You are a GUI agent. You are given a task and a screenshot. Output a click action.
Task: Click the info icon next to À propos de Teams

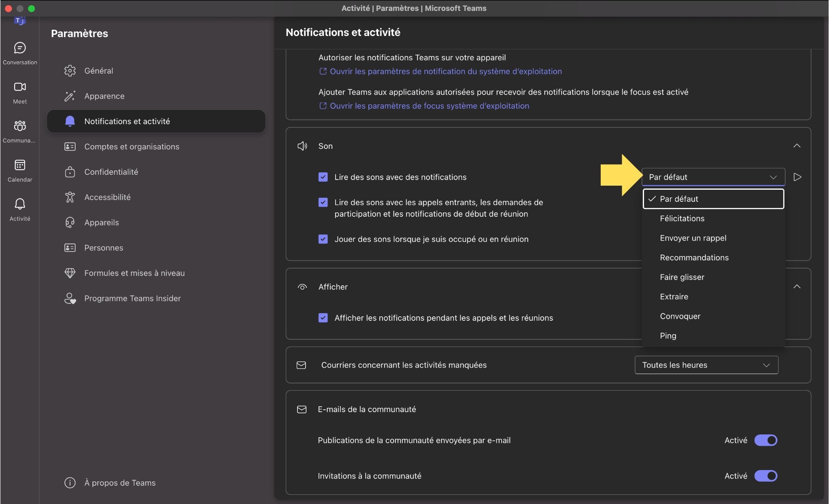[x=70, y=483]
